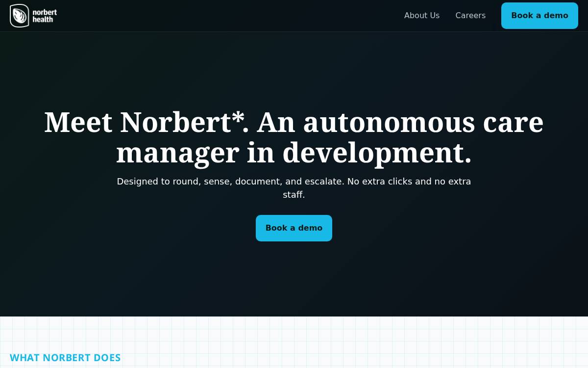588x368 pixels.
Task: Click Book a demo below hero subtitle
Action: [294, 228]
